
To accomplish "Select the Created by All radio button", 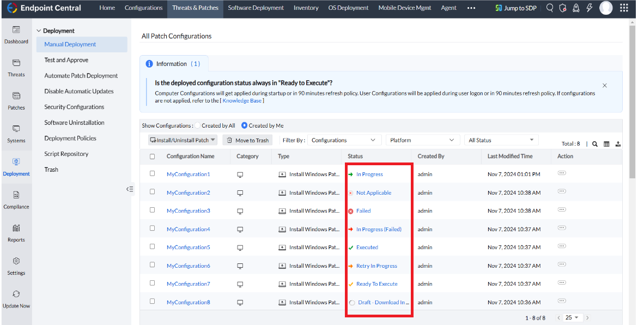I will [x=197, y=125].
